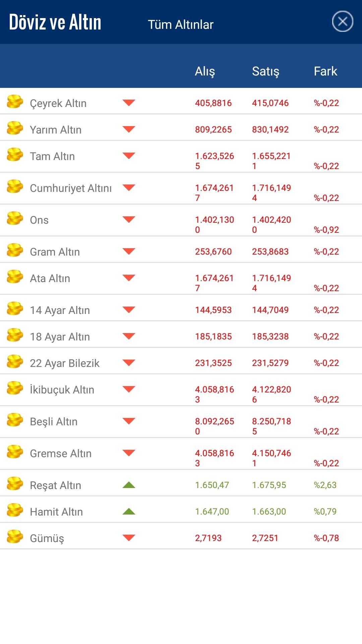Viewport: 362px width, 644px height.
Task: Click the red down arrow for Beşli Altın
Action: point(129,421)
